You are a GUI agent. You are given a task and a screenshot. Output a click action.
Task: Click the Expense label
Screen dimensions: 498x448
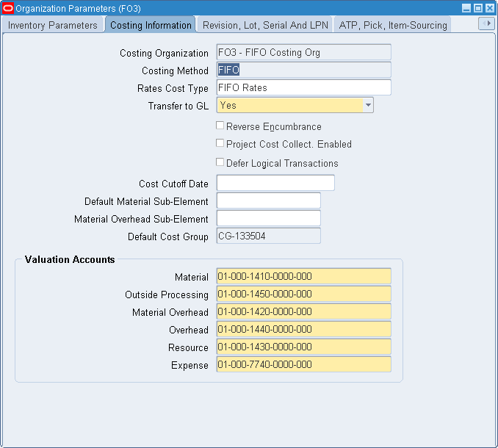coord(190,365)
